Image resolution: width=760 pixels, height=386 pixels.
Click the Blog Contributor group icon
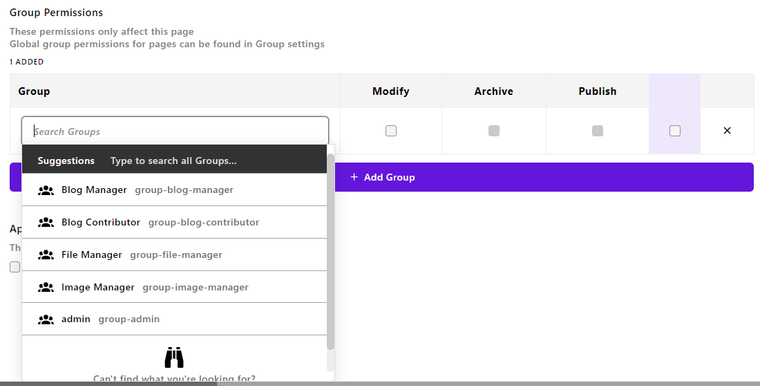[46, 223]
